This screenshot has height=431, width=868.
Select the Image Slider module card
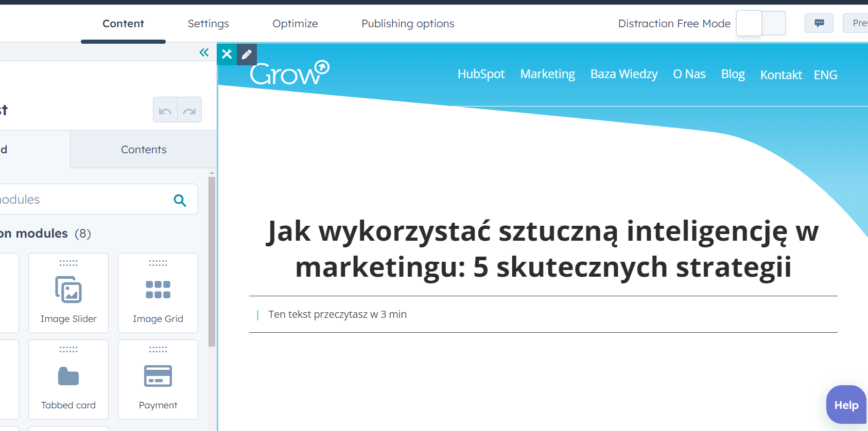point(68,293)
